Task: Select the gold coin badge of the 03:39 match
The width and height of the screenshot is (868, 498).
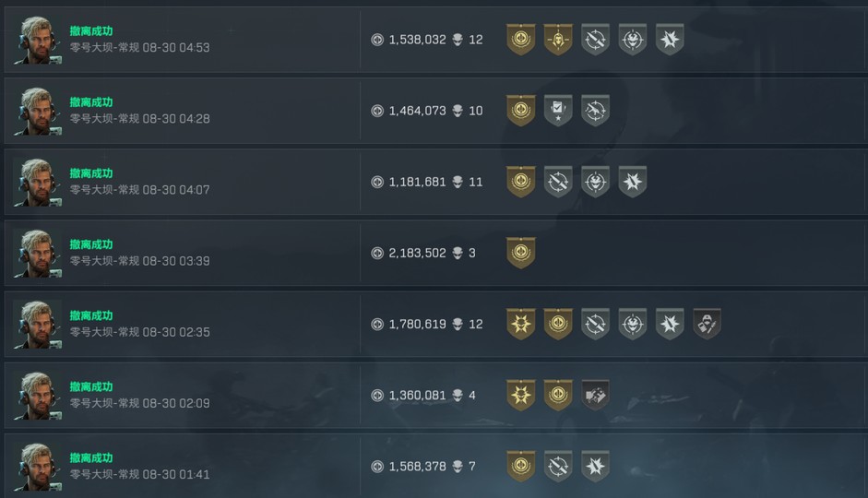Action: 521,253
